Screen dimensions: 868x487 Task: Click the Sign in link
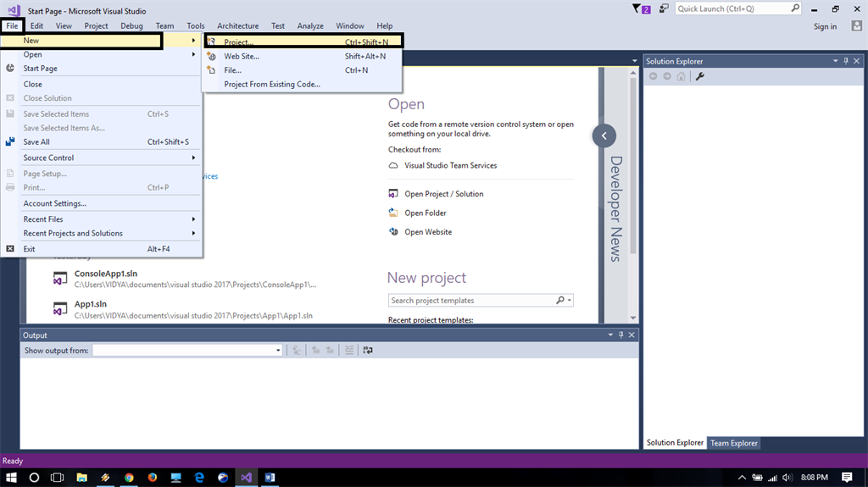tap(825, 26)
